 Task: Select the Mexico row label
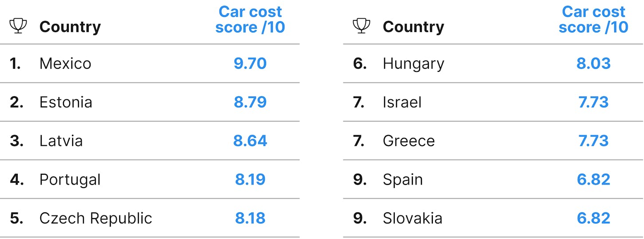point(65,63)
